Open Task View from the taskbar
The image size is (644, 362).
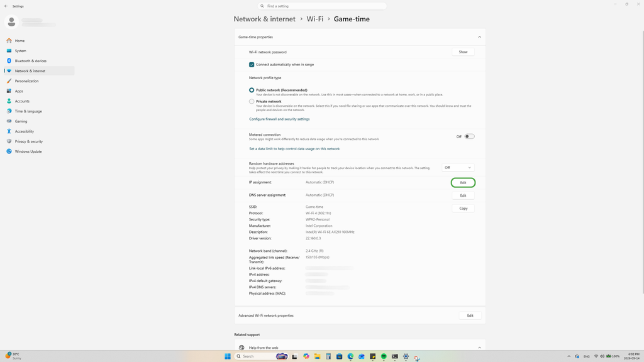[294, 356]
